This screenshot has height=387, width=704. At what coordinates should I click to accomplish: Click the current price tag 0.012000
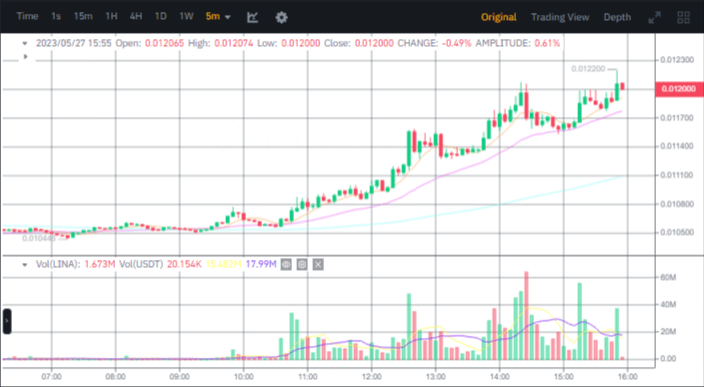(x=678, y=89)
